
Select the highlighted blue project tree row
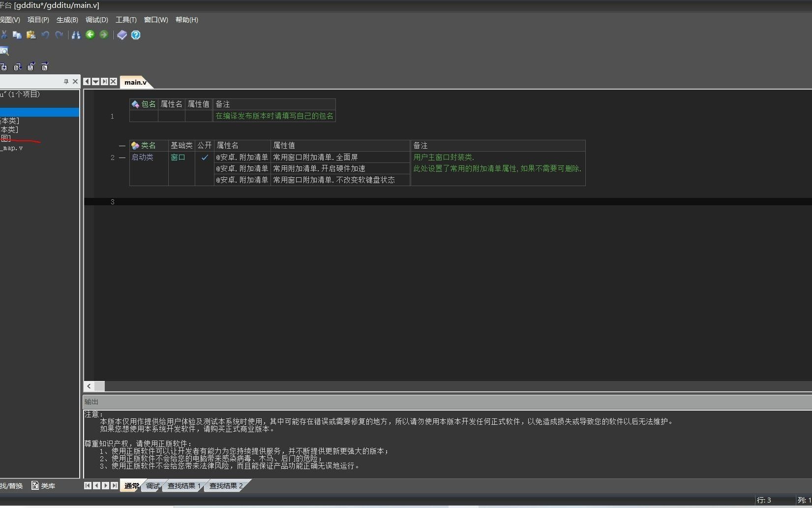coord(39,112)
